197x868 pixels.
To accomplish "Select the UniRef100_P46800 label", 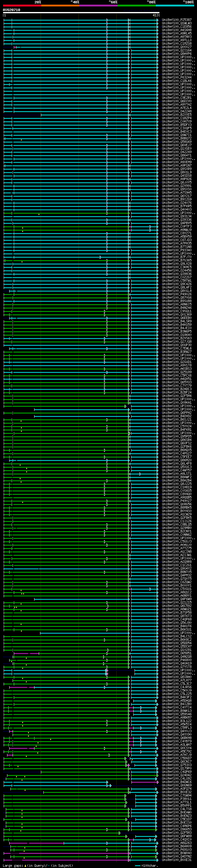I will (177, 660).
